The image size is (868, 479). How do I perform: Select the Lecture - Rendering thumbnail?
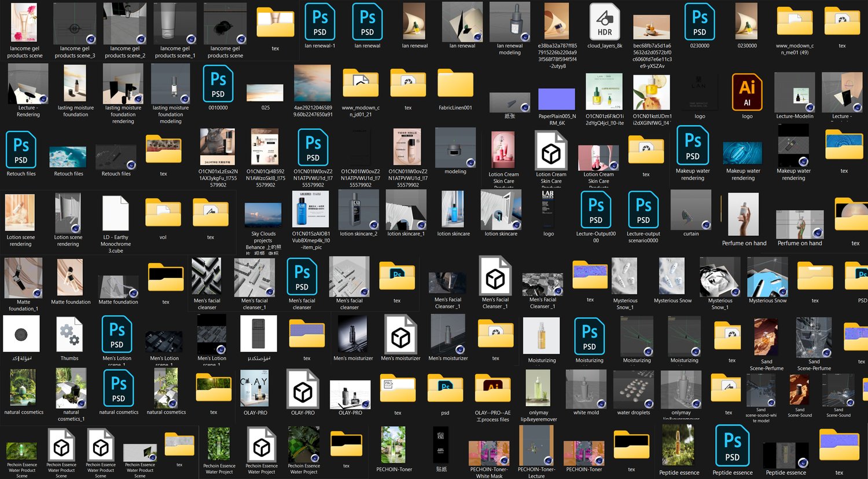click(28, 83)
